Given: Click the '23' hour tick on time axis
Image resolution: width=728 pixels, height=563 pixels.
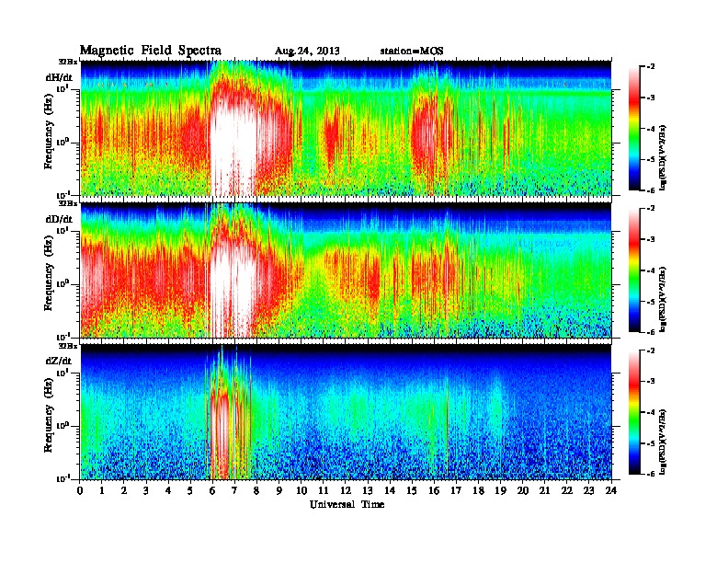Looking at the screenshot, I should [x=589, y=490].
